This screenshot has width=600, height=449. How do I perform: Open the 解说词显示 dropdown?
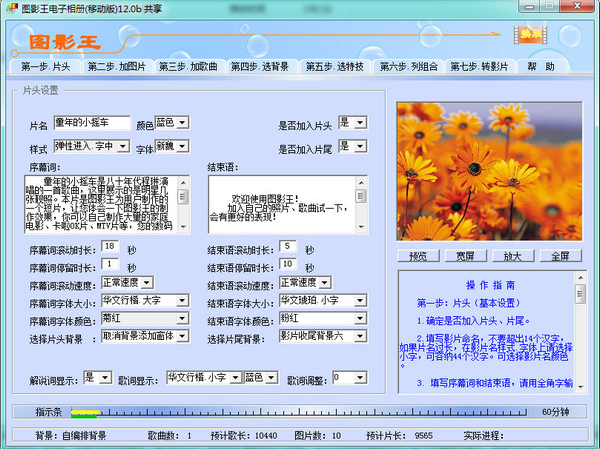pos(106,377)
